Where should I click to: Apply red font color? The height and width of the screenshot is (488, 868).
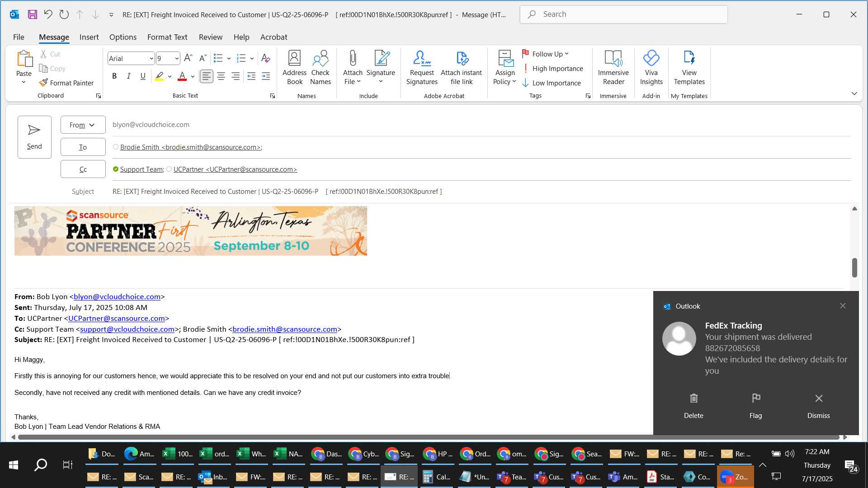click(182, 76)
